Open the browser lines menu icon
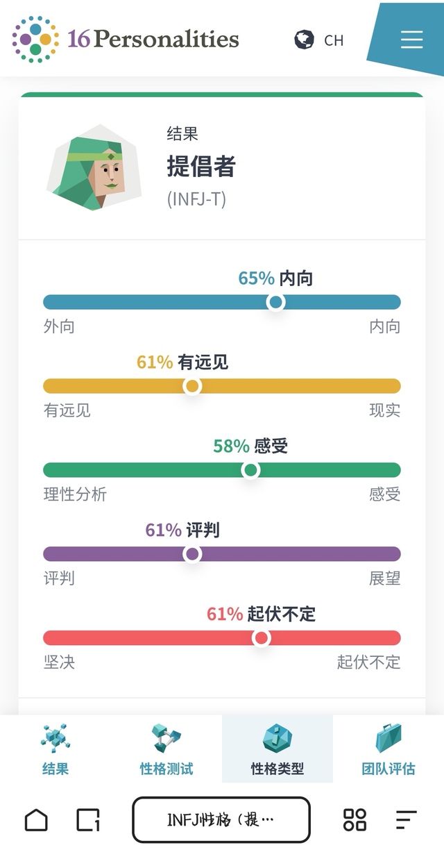The image size is (444, 868). click(407, 820)
